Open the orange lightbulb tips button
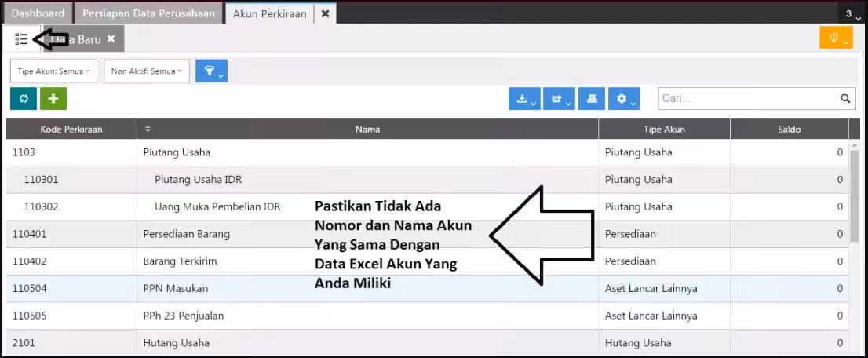This screenshot has height=358, width=868. [836, 38]
